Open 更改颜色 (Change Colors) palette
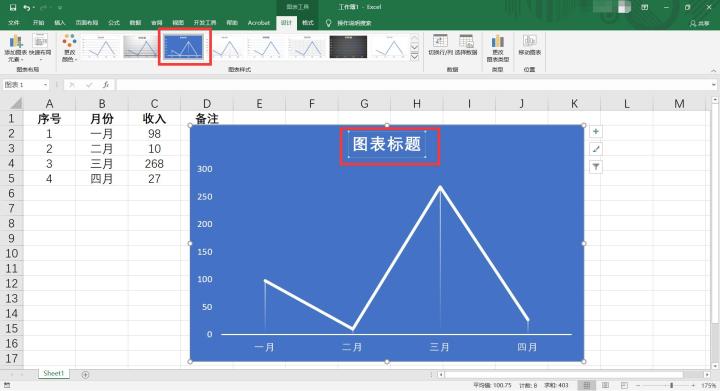The width and height of the screenshot is (720, 391). (69, 48)
